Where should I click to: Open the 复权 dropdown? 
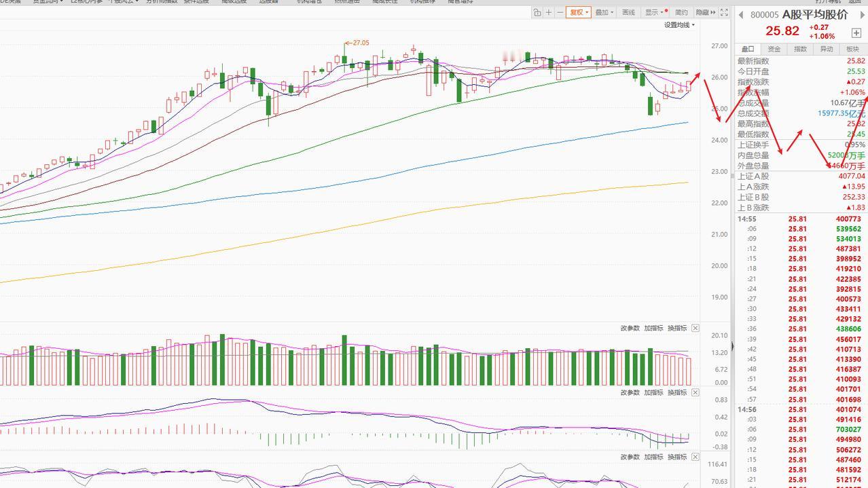pos(578,12)
